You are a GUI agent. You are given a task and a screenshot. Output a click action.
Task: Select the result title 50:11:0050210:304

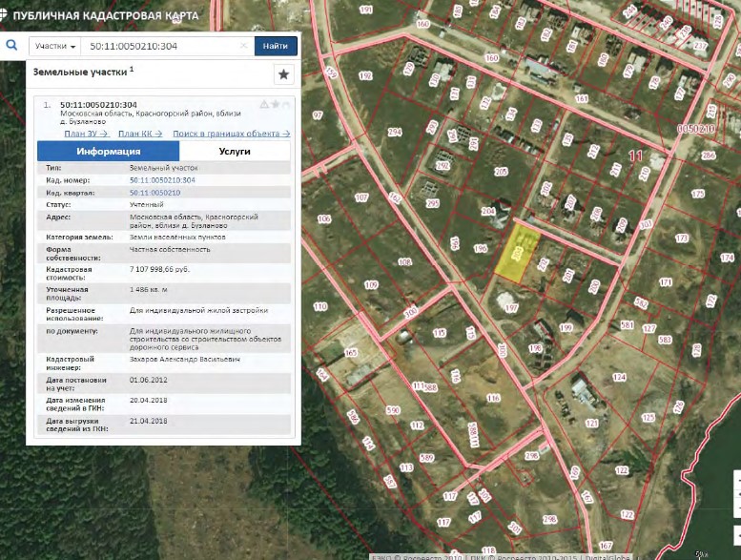(98, 105)
